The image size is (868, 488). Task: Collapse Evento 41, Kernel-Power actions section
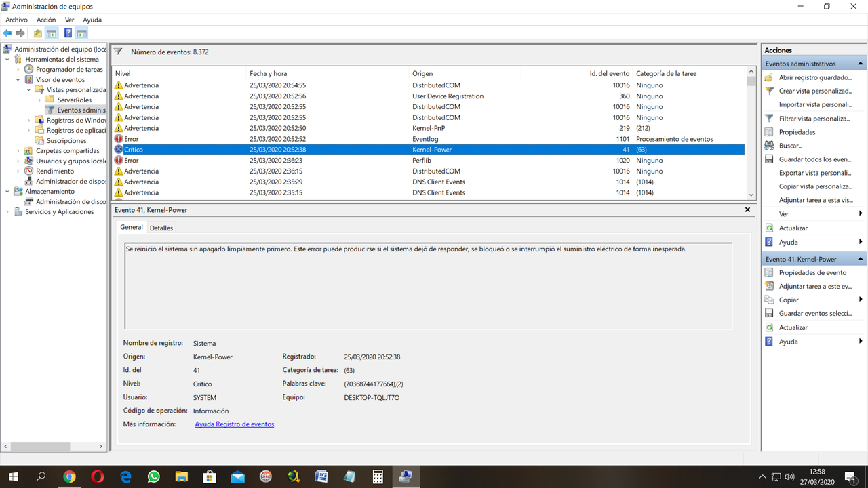[x=861, y=259]
